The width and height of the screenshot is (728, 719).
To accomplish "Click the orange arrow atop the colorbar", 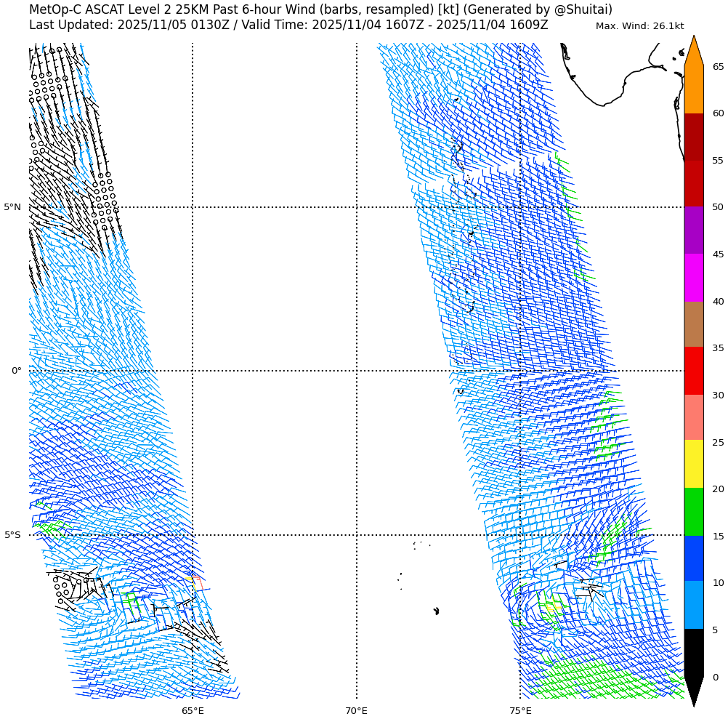I will tap(693, 52).
